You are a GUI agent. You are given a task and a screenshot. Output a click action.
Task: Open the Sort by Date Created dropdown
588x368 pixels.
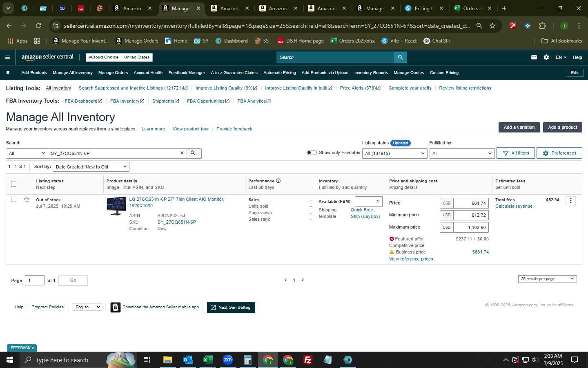click(91, 167)
